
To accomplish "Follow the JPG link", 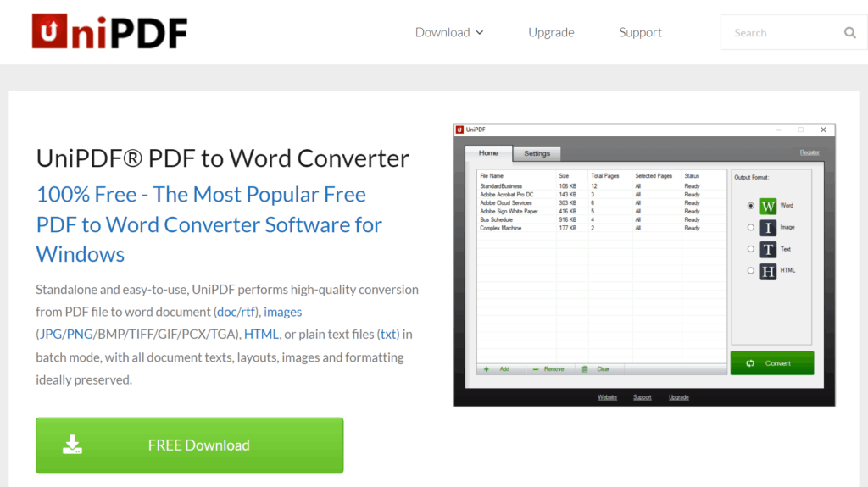I will 50,335.
